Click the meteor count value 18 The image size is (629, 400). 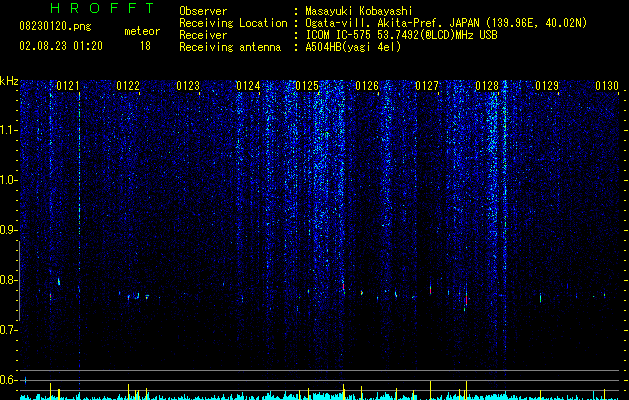pos(145,46)
